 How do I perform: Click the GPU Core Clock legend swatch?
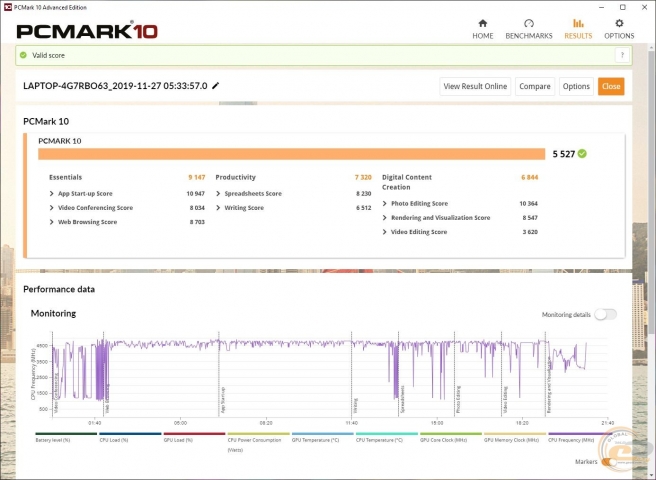tap(451, 434)
